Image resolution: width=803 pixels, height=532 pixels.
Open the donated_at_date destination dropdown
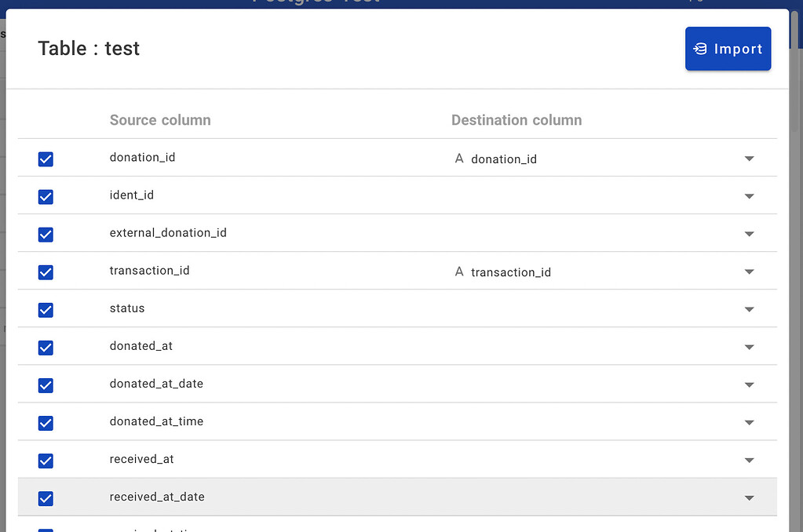click(749, 384)
